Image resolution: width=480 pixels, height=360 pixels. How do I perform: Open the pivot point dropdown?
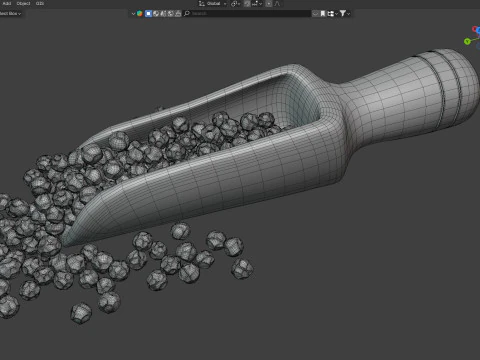235,4
